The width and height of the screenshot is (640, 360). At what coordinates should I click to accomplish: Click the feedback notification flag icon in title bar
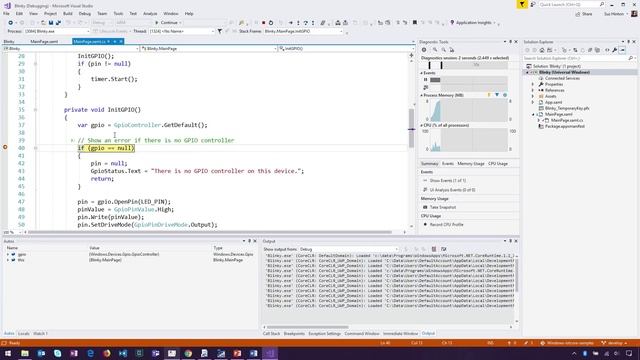point(522,4)
